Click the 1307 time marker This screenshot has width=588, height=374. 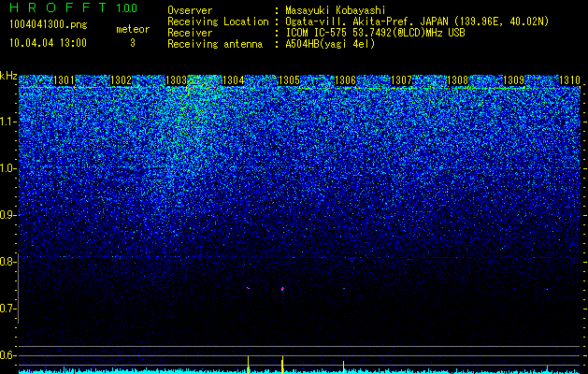(402, 80)
